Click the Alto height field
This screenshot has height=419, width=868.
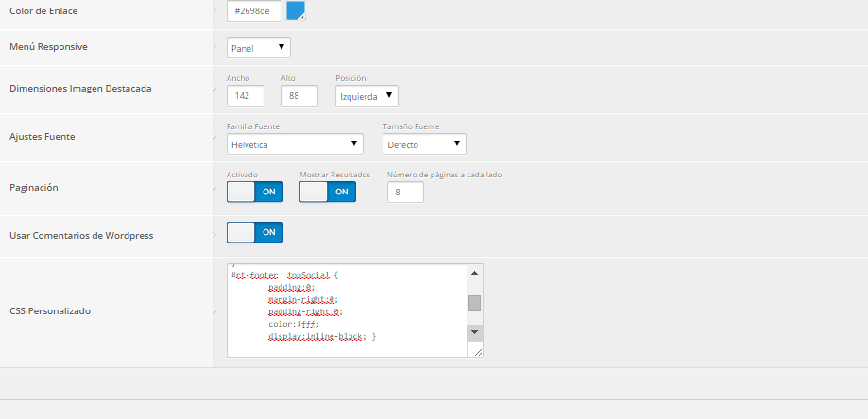coord(299,95)
